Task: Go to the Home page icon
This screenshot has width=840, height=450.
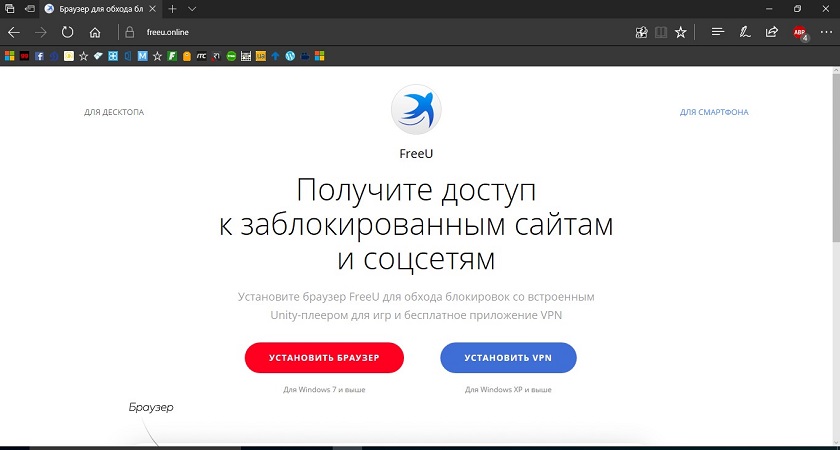Action: [x=95, y=32]
